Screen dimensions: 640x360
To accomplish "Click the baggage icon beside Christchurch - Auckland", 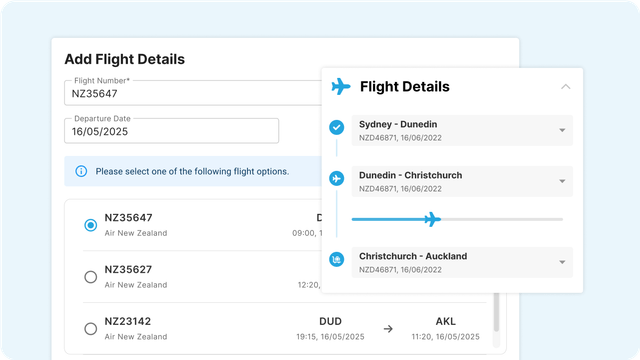I will [x=337, y=259].
